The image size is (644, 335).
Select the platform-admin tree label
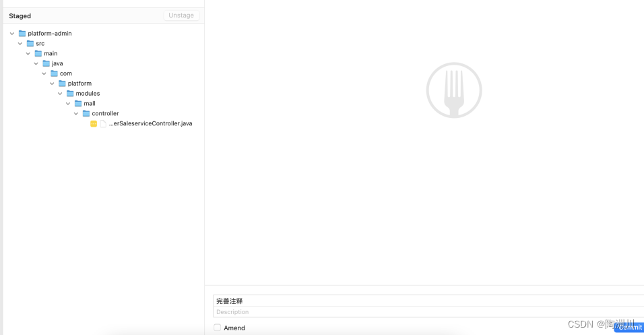click(x=50, y=33)
